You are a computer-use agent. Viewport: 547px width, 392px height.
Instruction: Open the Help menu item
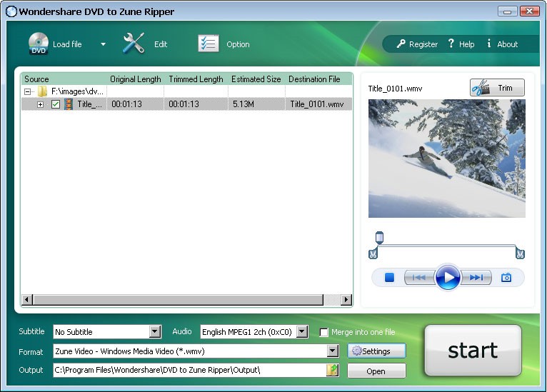click(x=461, y=44)
